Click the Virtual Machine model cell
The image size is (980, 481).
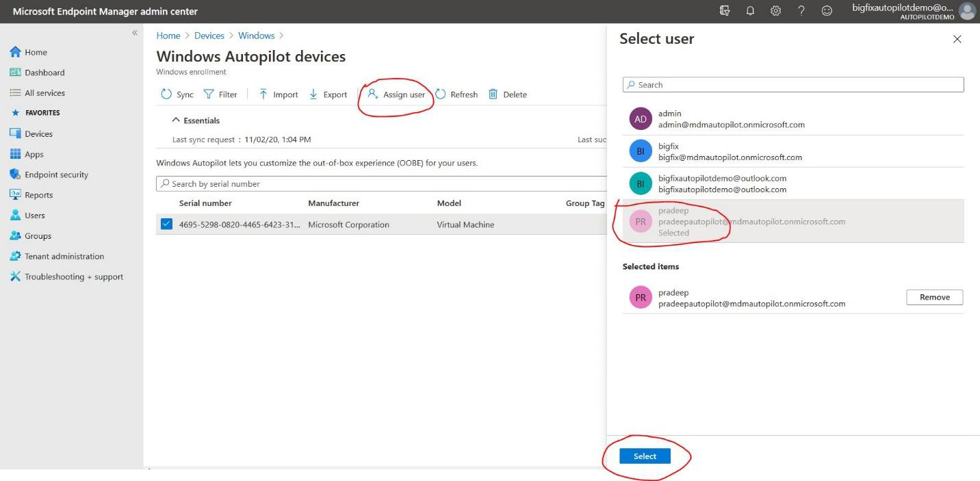(x=465, y=224)
